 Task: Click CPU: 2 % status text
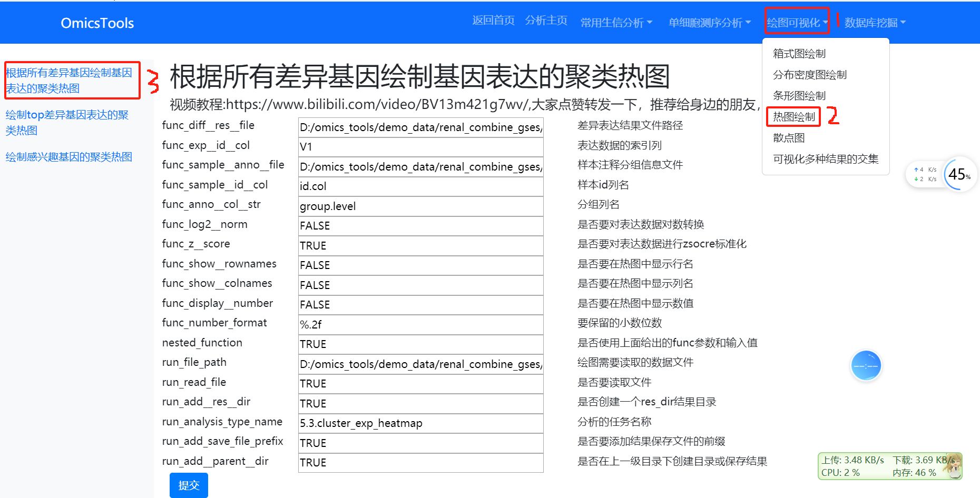click(840, 473)
